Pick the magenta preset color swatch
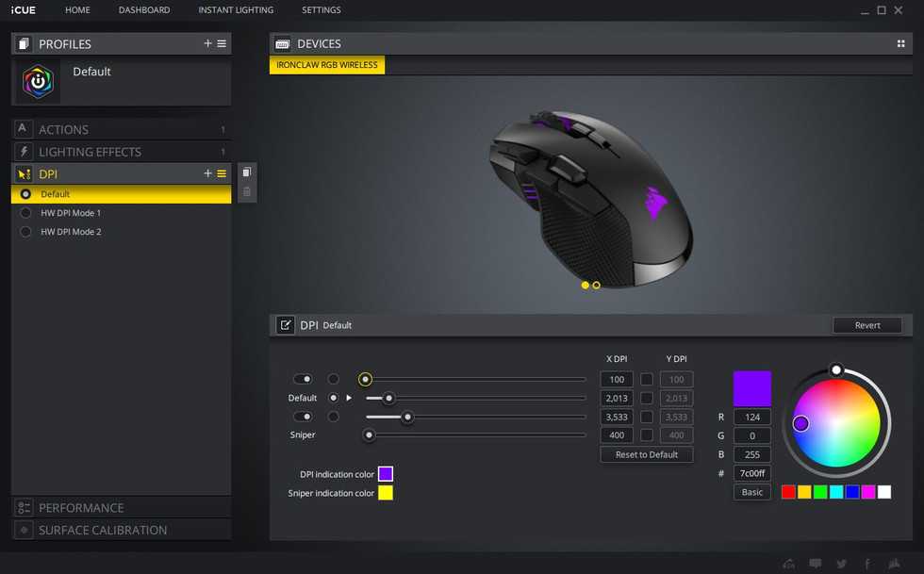 [x=868, y=492]
